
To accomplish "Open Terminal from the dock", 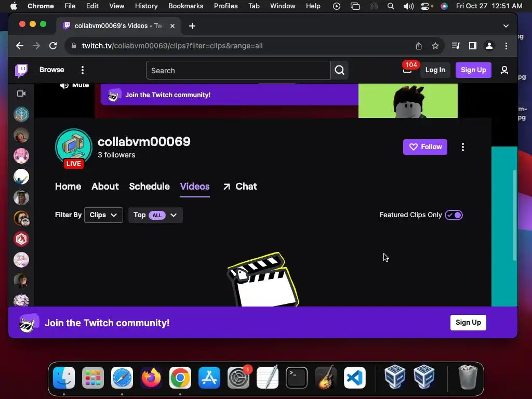I will click(x=297, y=378).
